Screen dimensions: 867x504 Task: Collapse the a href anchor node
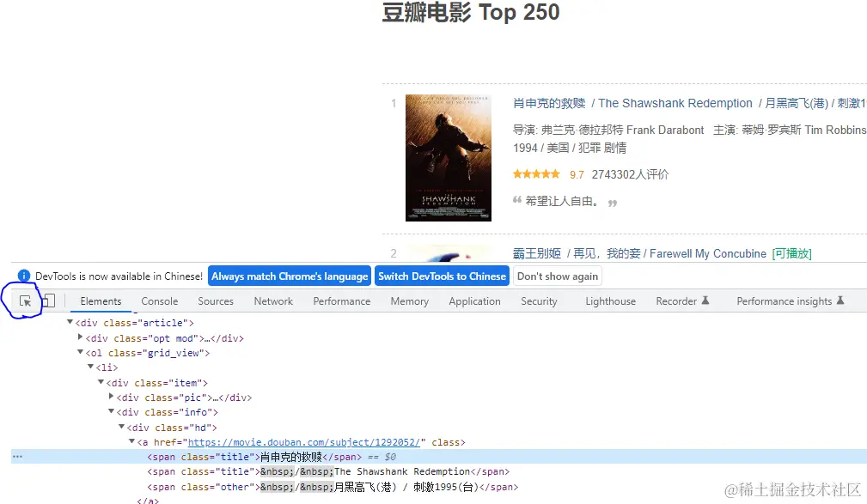pyautogui.click(x=131, y=441)
